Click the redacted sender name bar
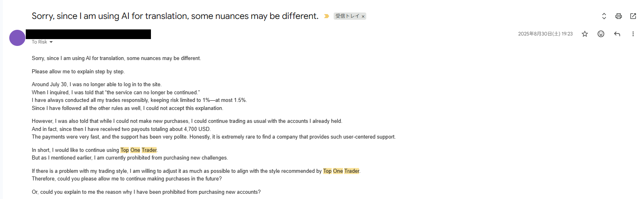Viewport: 644px width, 199px height. (88, 34)
